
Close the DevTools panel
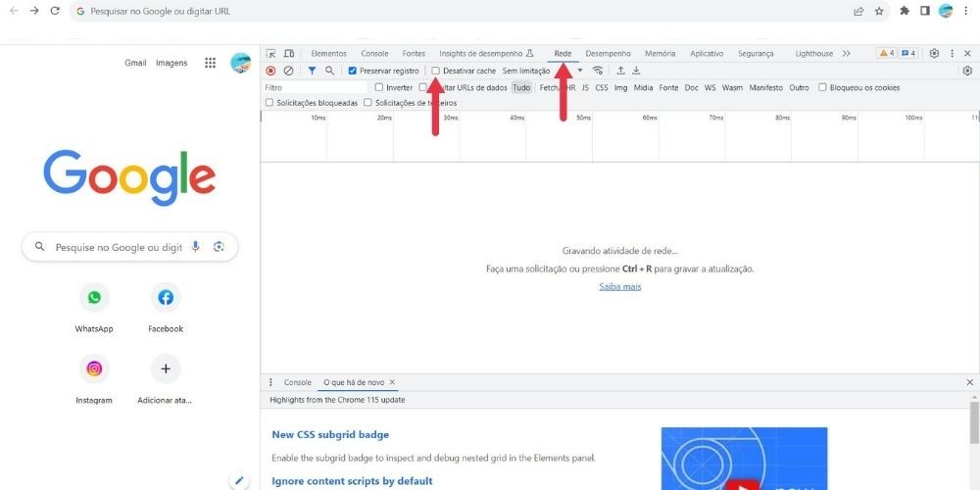coord(967,54)
